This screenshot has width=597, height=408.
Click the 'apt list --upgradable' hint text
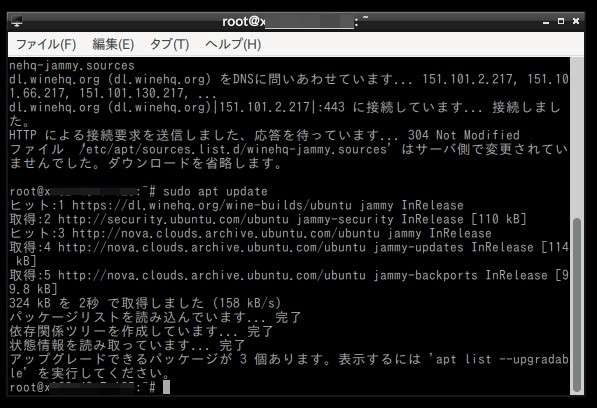click(x=289, y=366)
